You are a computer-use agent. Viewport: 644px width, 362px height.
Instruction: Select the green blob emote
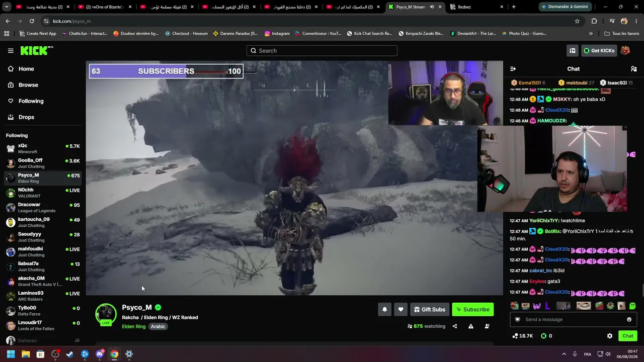pos(632,306)
